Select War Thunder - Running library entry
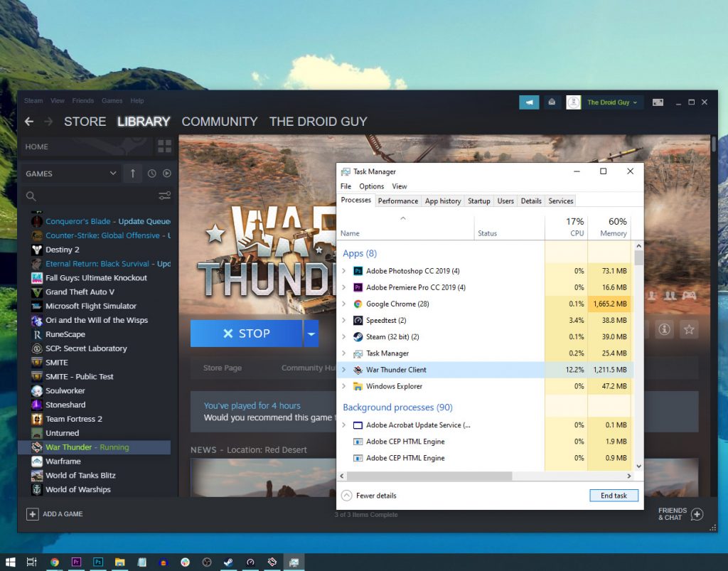Viewport: 728px width, 571px height. [x=95, y=447]
